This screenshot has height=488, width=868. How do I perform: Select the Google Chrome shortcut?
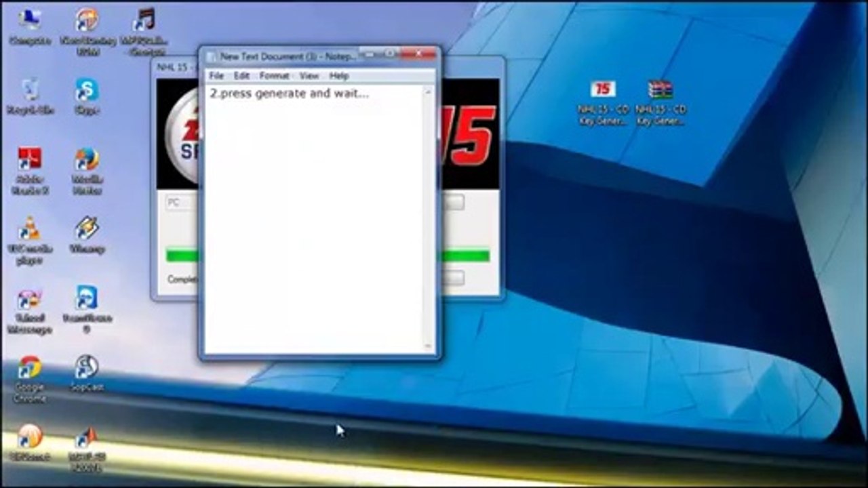[30, 380]
